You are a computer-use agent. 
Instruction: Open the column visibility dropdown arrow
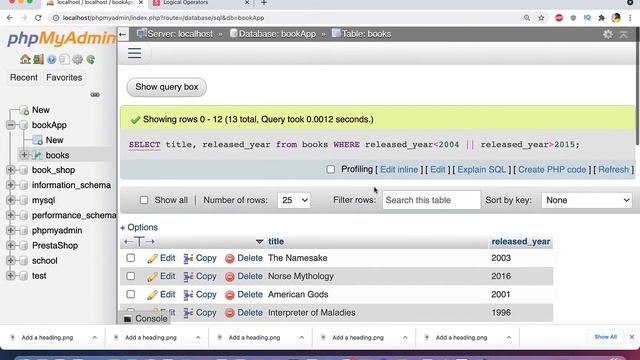point(259,242)
